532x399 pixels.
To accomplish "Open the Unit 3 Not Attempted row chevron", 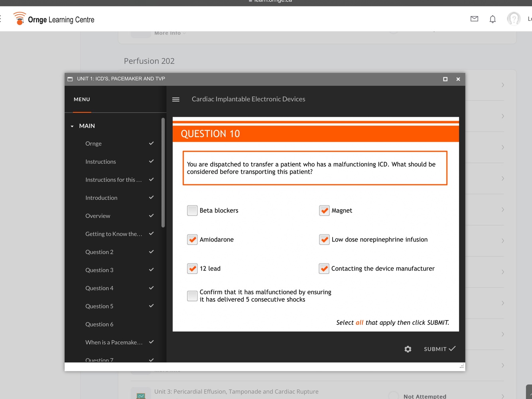I will pyautogui.click(x=503, y=396).
